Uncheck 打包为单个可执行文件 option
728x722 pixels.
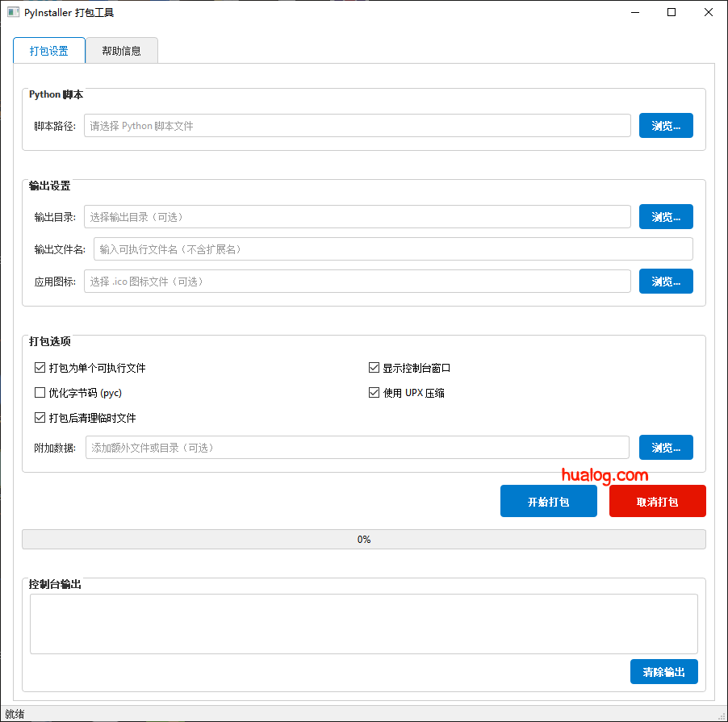coord(40,367)
